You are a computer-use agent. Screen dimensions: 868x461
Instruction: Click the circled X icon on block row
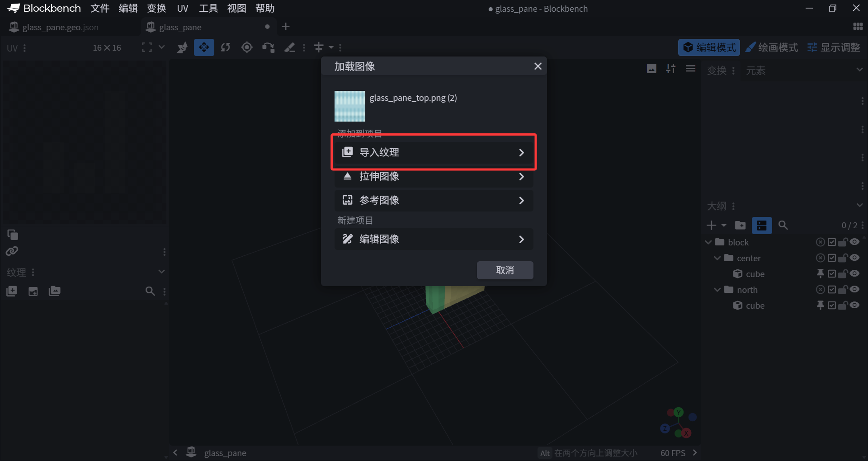pos(820,242)
